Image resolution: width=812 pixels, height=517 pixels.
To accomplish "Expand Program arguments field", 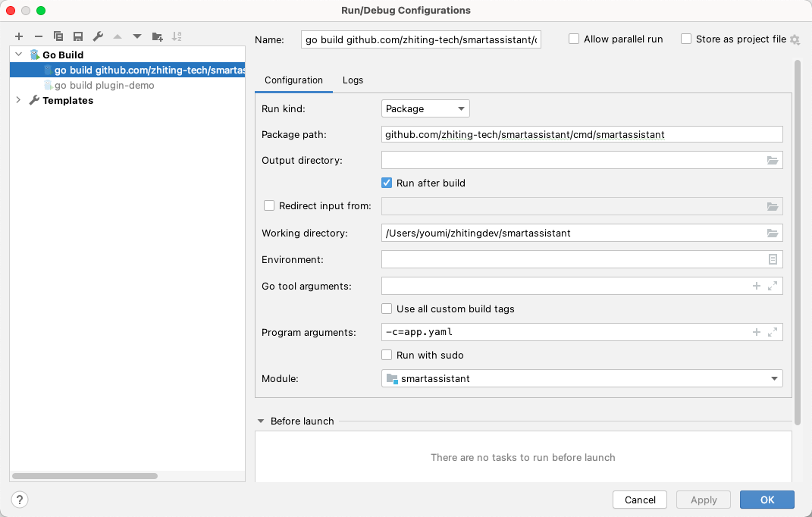I will point(773,332).
